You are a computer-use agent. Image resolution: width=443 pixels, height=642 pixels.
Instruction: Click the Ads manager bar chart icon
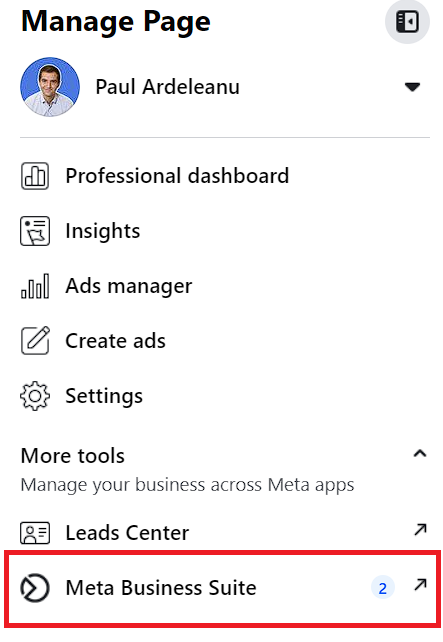(x=35, y=286)
